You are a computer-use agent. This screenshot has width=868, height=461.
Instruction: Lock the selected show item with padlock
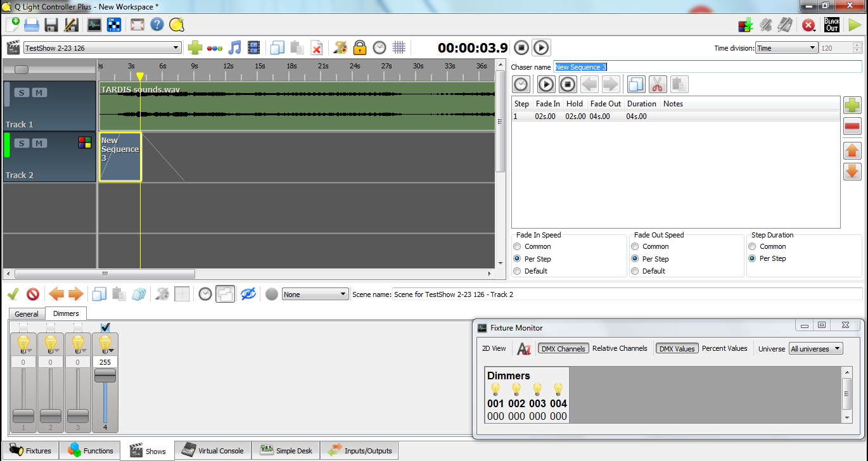[360, 47]
